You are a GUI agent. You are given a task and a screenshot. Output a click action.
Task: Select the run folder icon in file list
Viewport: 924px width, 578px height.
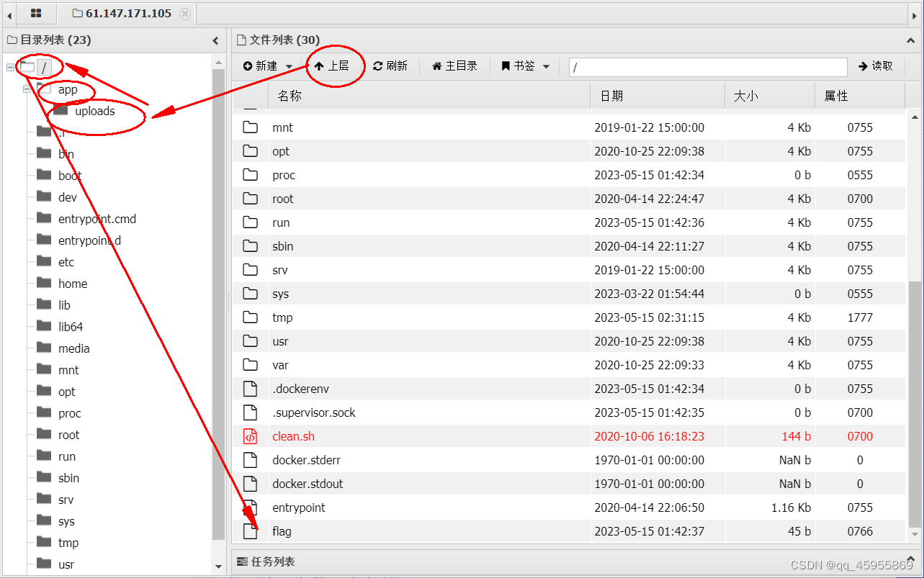tap(250, 222)
